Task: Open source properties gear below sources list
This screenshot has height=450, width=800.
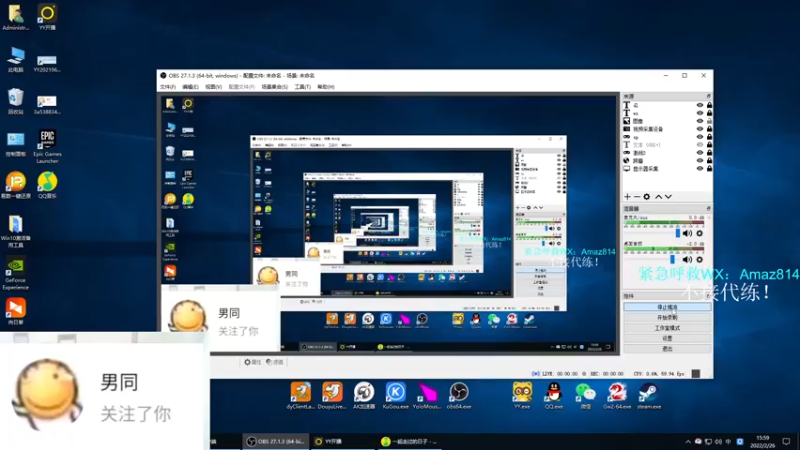Action: (x=646, y=197)
